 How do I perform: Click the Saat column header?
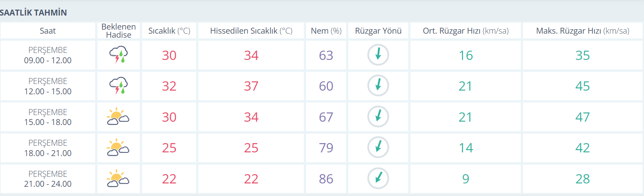click(48, 31)
